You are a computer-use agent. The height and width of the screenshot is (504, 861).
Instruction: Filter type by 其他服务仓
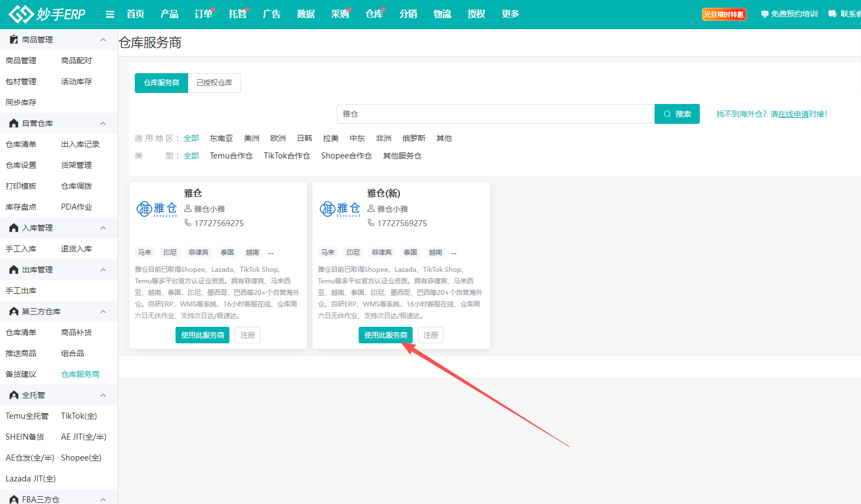pyautogui.click(x=402, y=156)
